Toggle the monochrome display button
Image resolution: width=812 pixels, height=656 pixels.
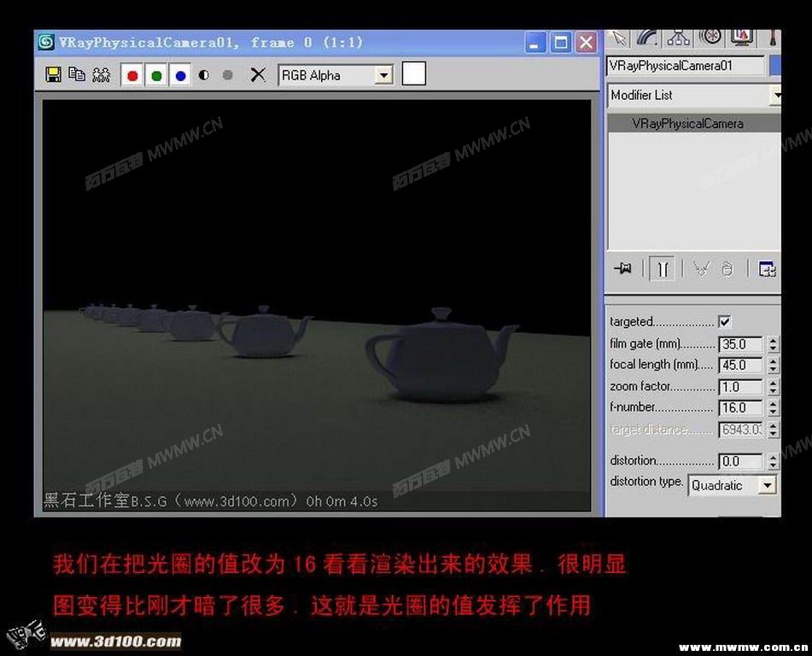[x=227, y=75]
